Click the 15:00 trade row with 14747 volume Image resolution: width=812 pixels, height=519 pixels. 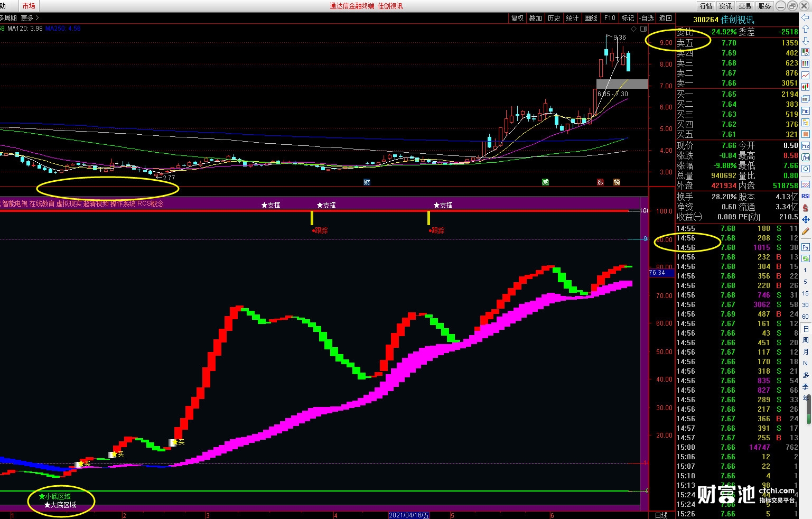coord(738,447)
